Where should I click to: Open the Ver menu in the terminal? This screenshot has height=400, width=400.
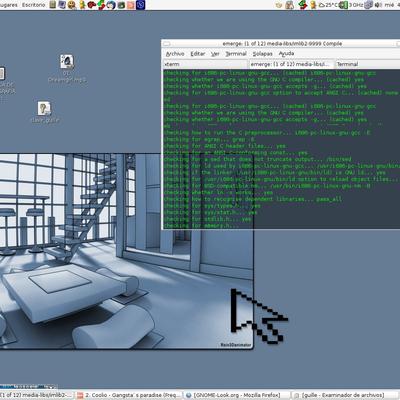(215, 54)
